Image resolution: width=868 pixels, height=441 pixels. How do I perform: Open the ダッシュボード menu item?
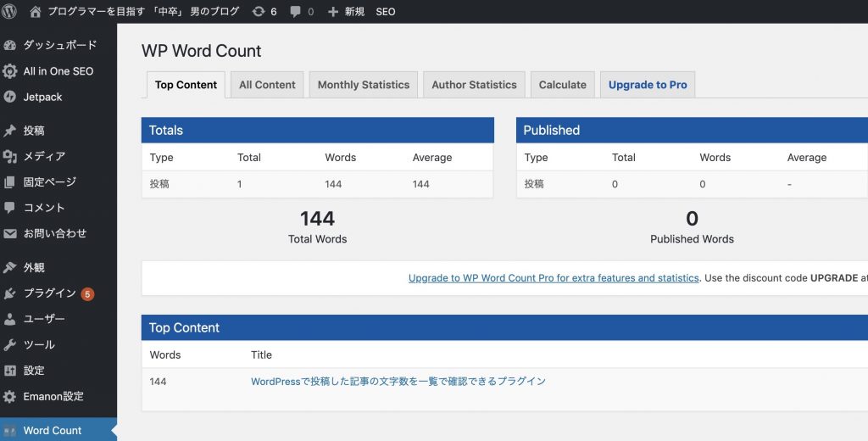(x=58, y=46)
